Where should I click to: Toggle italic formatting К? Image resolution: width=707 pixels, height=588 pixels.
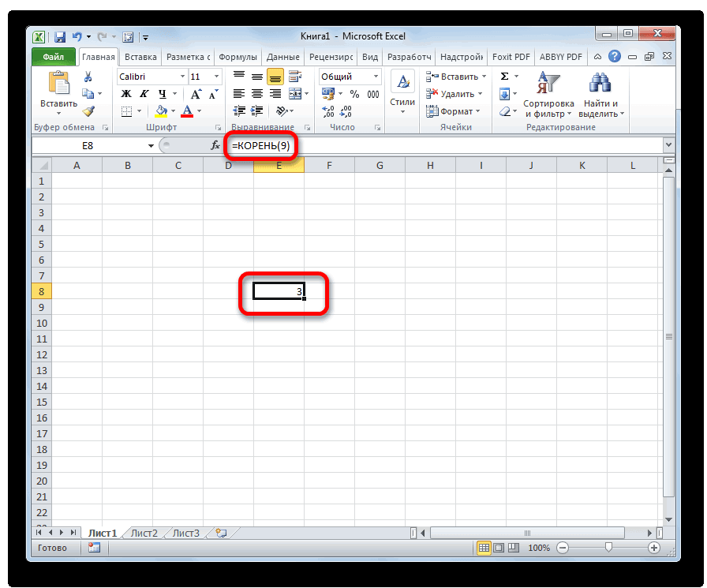click(x=144, y=94)
